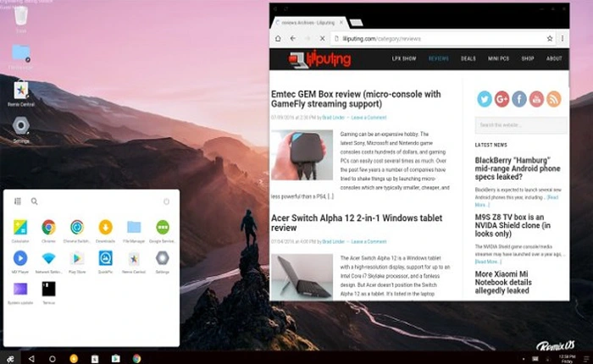Open the notification panel menu icon in the system tray
This screenshot has height=364, width=593.
click(x=586, y=359)
